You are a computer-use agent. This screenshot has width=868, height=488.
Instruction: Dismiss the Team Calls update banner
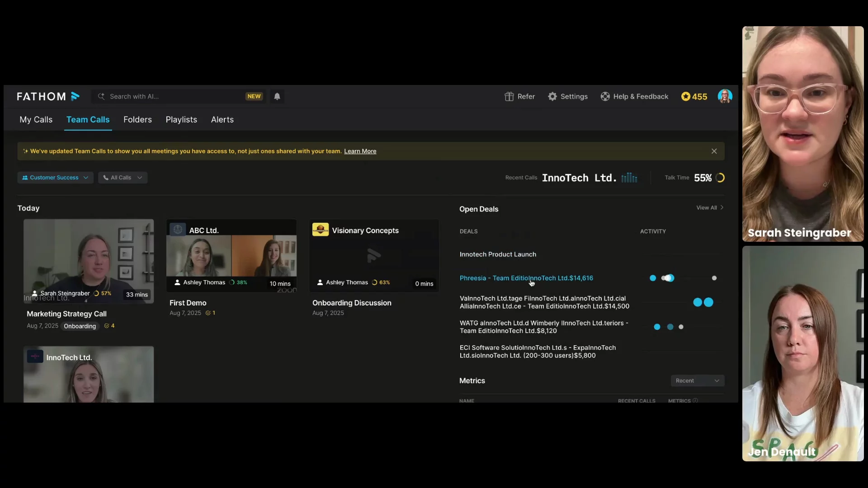point(714,151)
